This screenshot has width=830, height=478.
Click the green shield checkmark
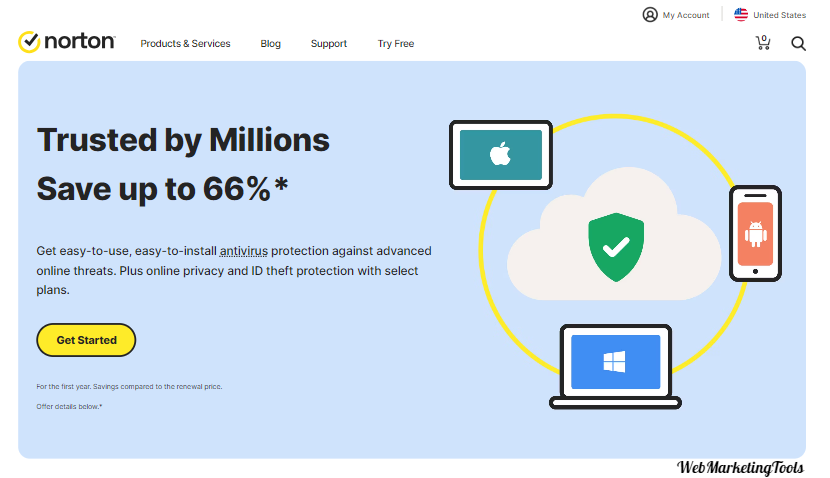pyautogui.click(x=616, y=247)
